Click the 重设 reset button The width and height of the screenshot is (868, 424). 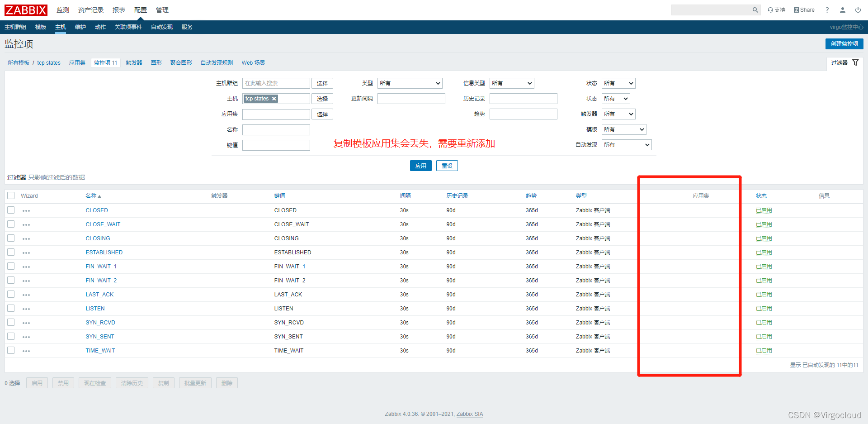click(447, 166)
